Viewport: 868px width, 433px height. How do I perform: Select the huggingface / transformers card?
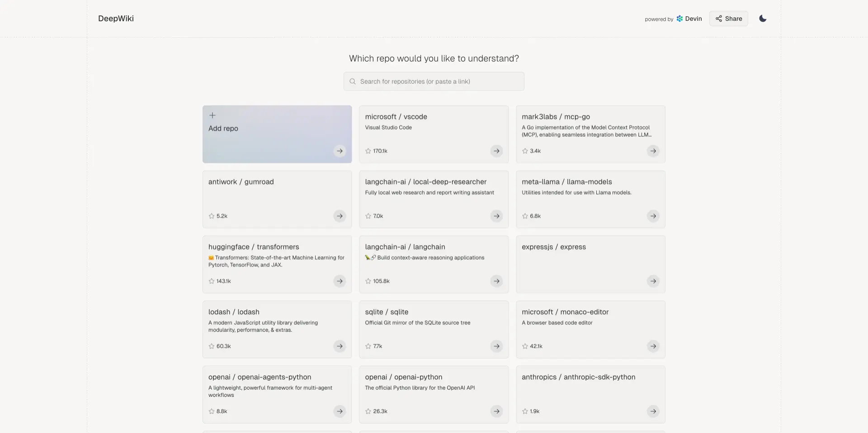pos(277,264)
